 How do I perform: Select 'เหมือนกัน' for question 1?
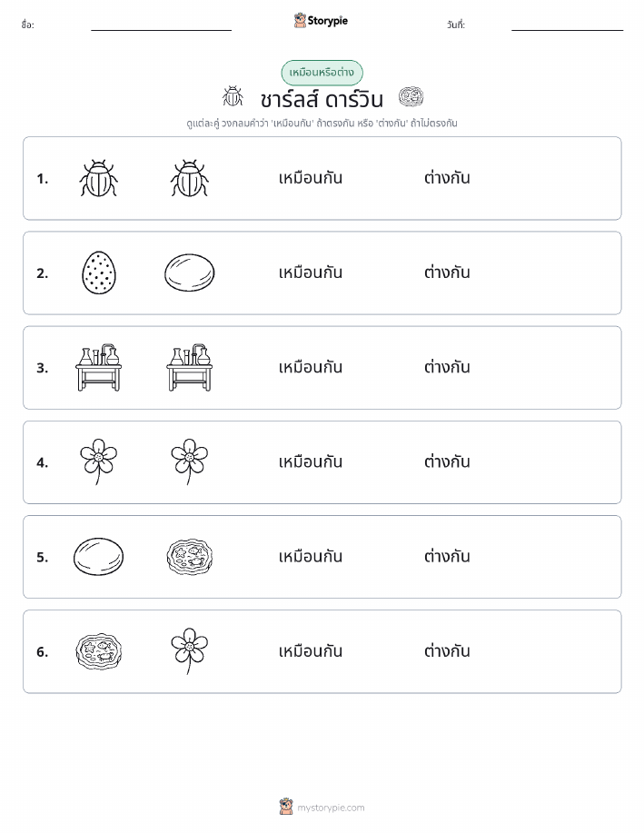(x=311, y=178)
